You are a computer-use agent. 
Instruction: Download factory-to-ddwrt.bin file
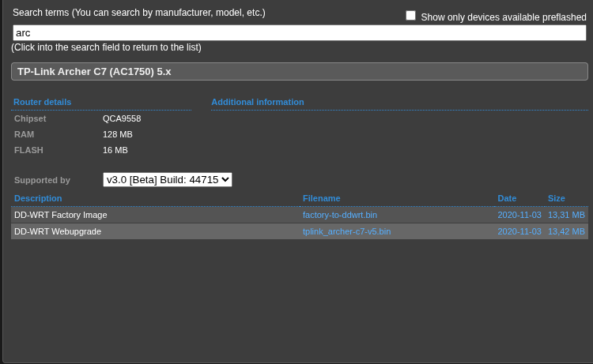[x=340, y=215]
